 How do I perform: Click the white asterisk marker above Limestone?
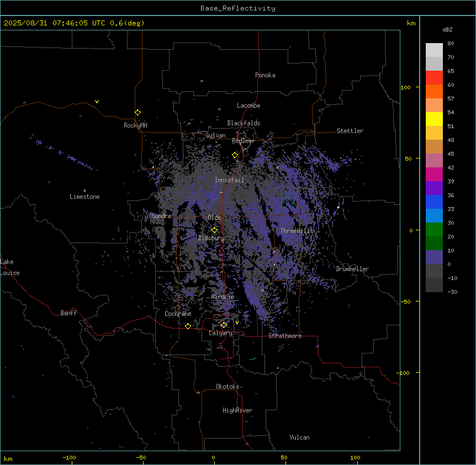(84, 191)
